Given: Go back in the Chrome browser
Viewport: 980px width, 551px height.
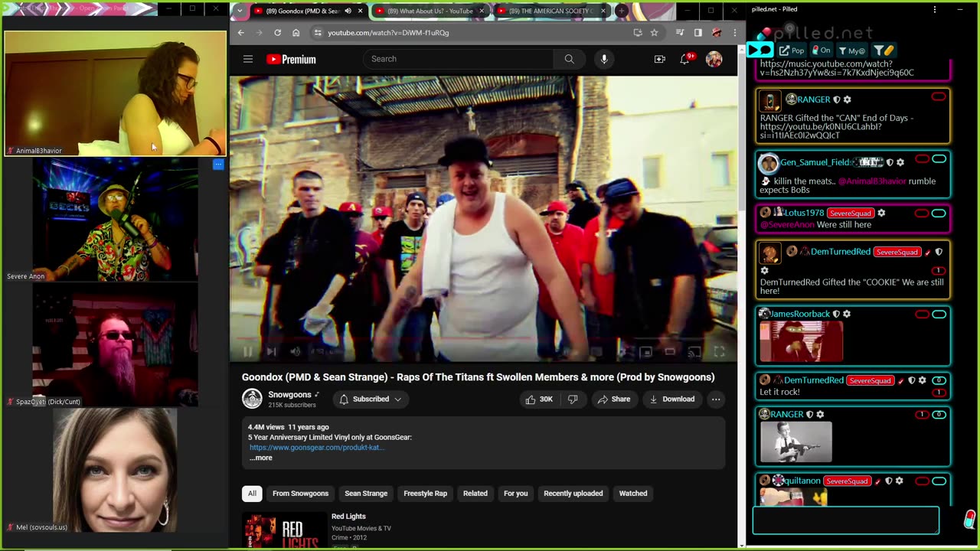Looking at the screenshot, I should [240, 33].
